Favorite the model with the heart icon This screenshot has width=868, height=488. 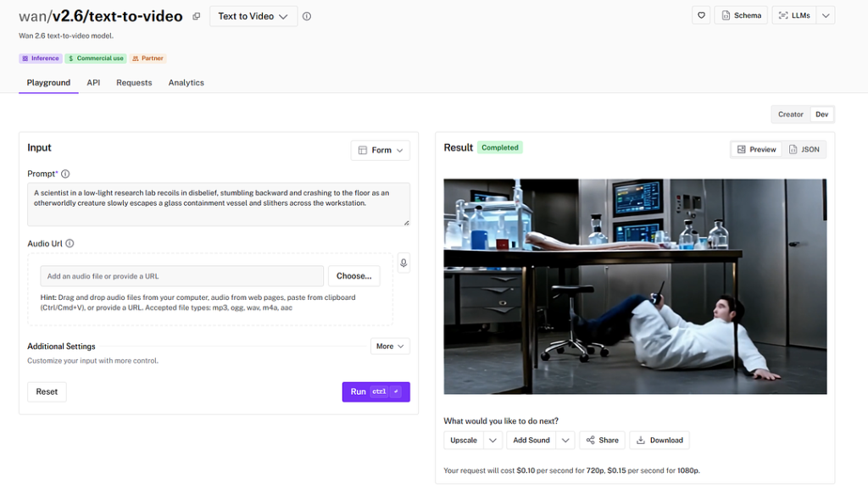click(701, 15)
